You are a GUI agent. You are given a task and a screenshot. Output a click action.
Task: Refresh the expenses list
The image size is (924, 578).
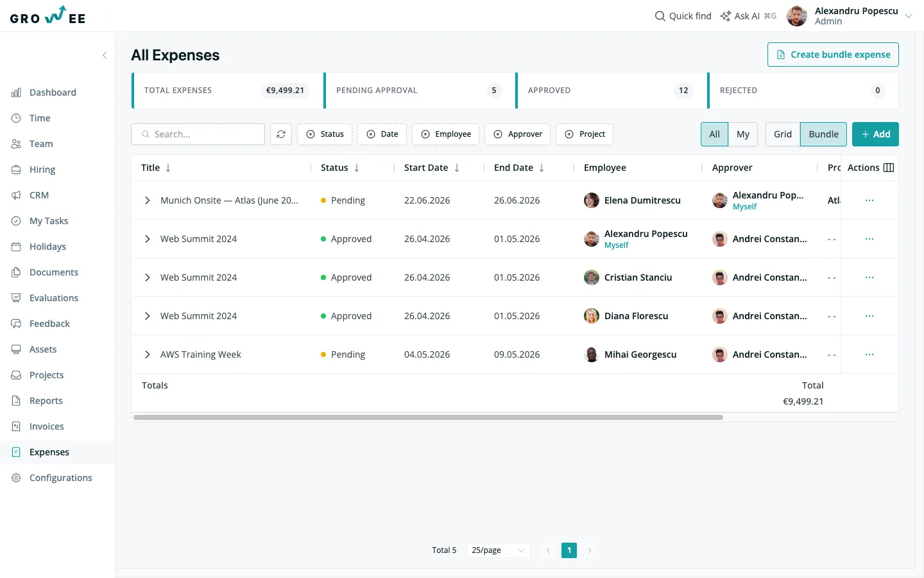[281, 134]
